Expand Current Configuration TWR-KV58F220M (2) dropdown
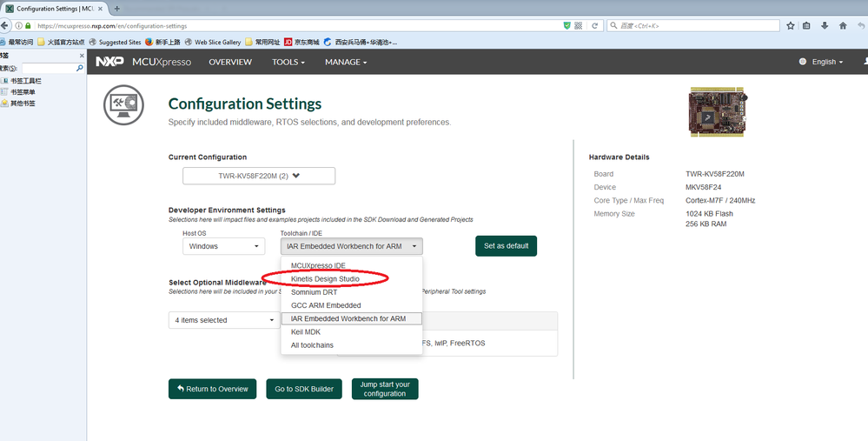The width and height of the screenshot is (868, 441). pyautogui.click(x=259, y=176)
